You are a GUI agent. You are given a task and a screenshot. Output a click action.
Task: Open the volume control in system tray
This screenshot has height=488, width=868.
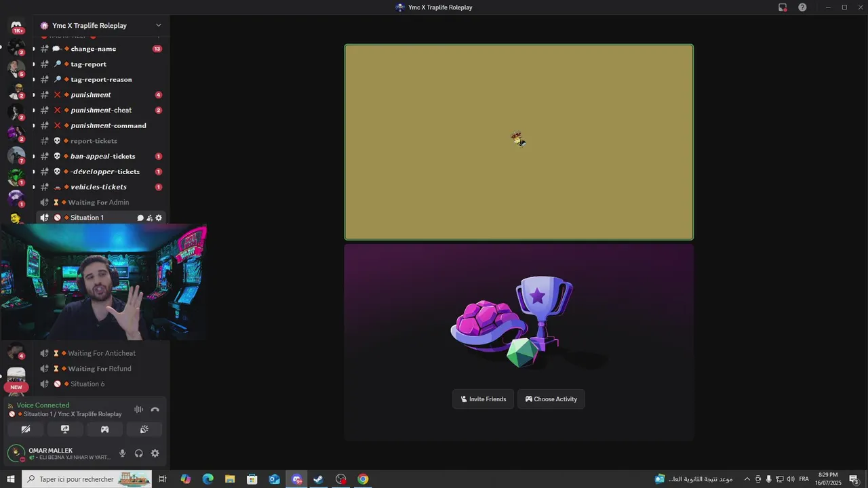[790, 479]
